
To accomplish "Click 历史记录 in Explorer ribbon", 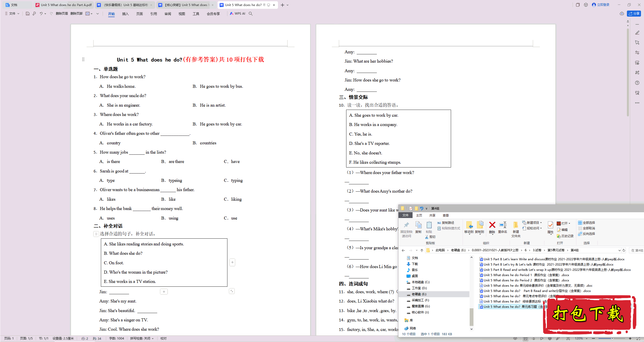I will coord(565,236).
